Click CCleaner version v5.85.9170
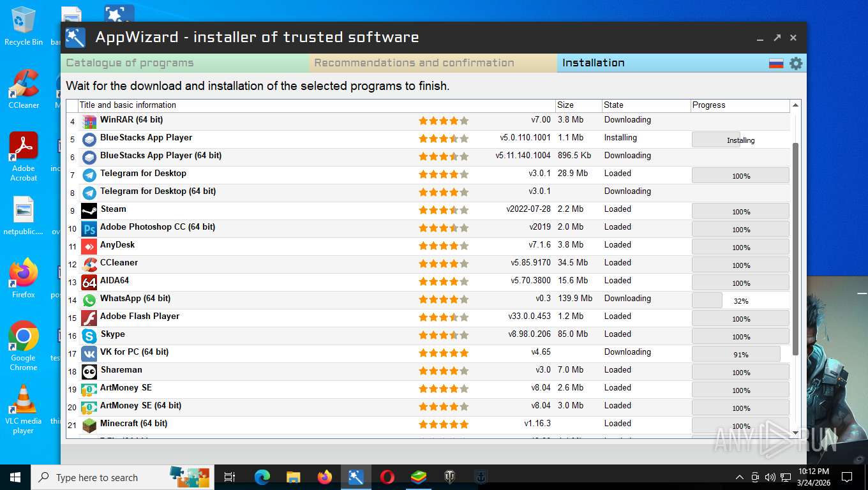 click(x=530, y=262)
